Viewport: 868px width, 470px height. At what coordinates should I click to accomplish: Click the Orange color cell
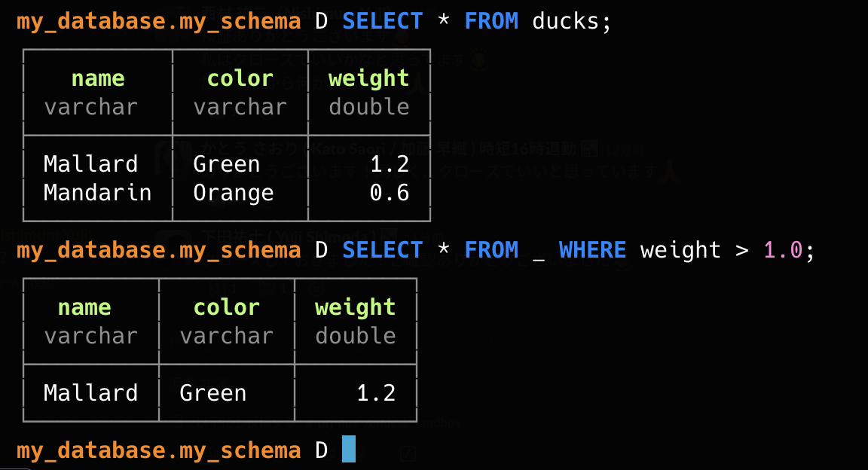click(234, 193)
